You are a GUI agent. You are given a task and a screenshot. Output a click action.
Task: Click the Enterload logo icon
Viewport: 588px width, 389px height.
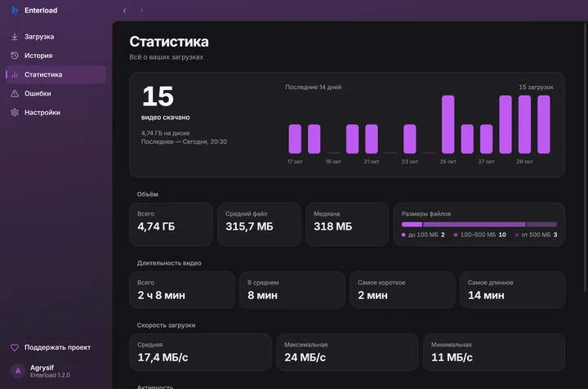(x=15, y=11)
